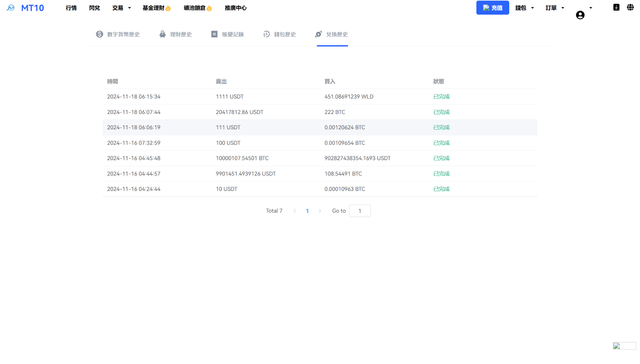Click the flame icon beside 基金理財
Screen dimensions: 640x364
tap(168, 8)
